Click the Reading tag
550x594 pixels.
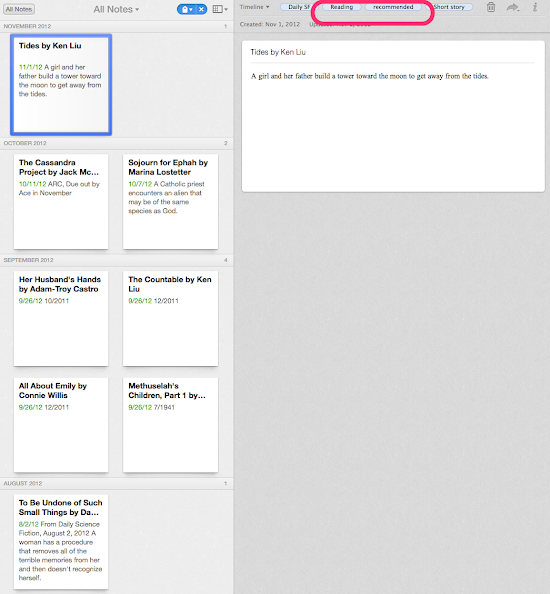(x=341, y=7)
